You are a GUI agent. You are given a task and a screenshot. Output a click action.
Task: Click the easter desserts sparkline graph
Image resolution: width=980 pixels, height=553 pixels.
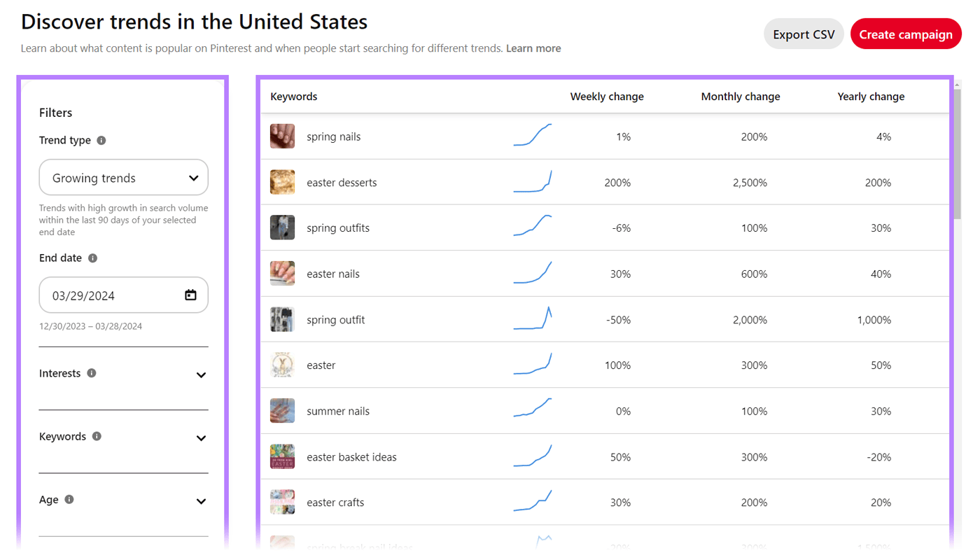pos(533,181)
